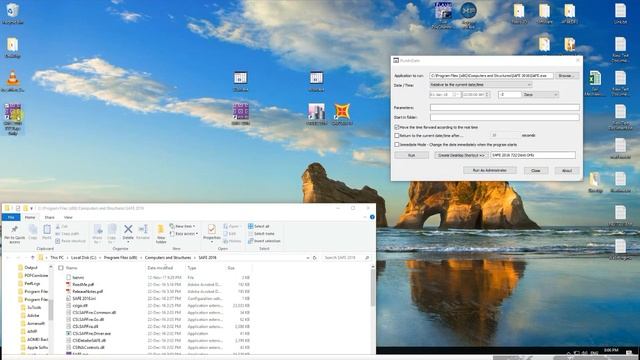Click the system tray clock on taskbar

click(x=611, y=351)
